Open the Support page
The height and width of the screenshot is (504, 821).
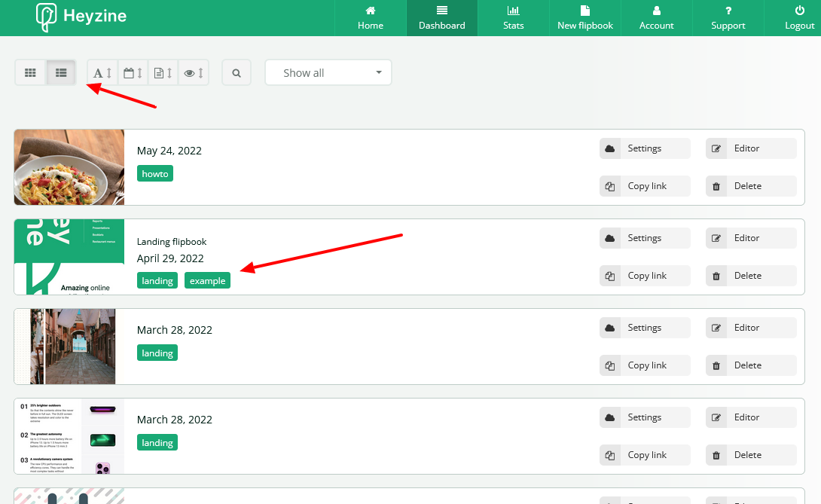[728, 18]
